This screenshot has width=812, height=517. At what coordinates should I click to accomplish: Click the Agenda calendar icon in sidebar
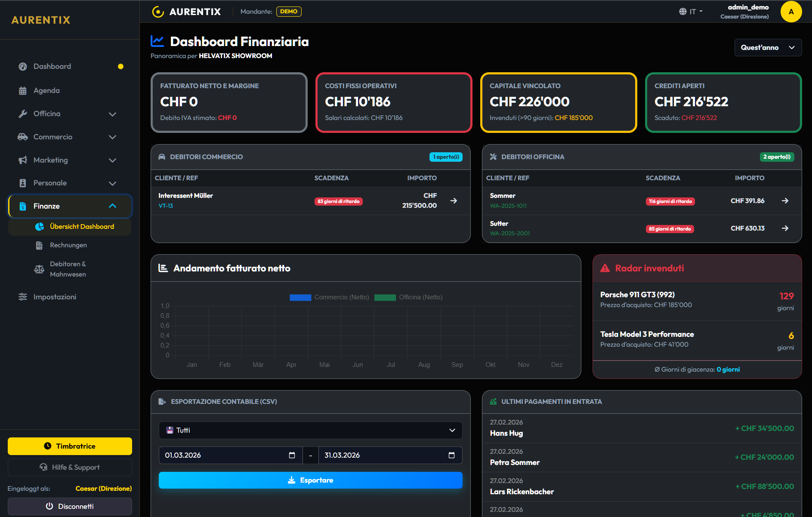pos(23,91)
